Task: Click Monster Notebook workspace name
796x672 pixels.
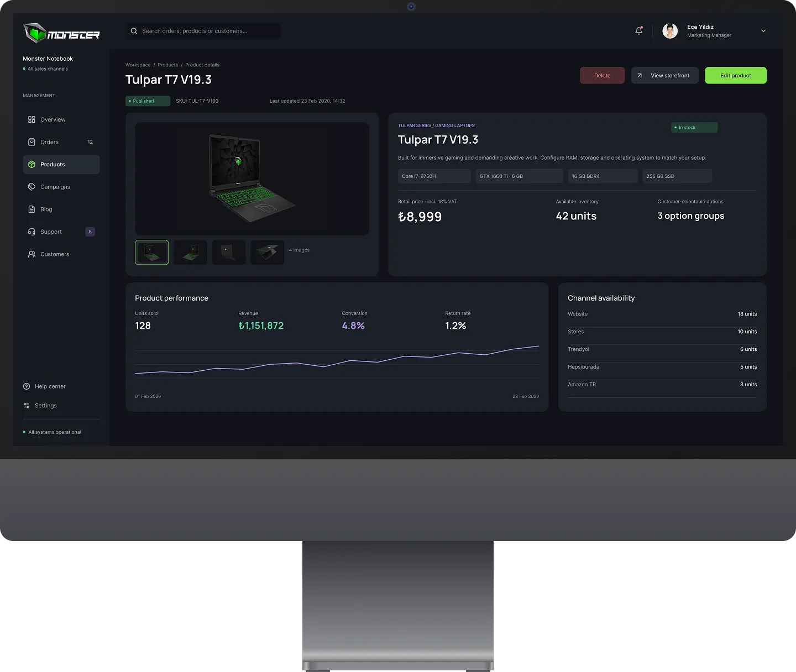Action: pyautogui.click(x=48, y=59)
